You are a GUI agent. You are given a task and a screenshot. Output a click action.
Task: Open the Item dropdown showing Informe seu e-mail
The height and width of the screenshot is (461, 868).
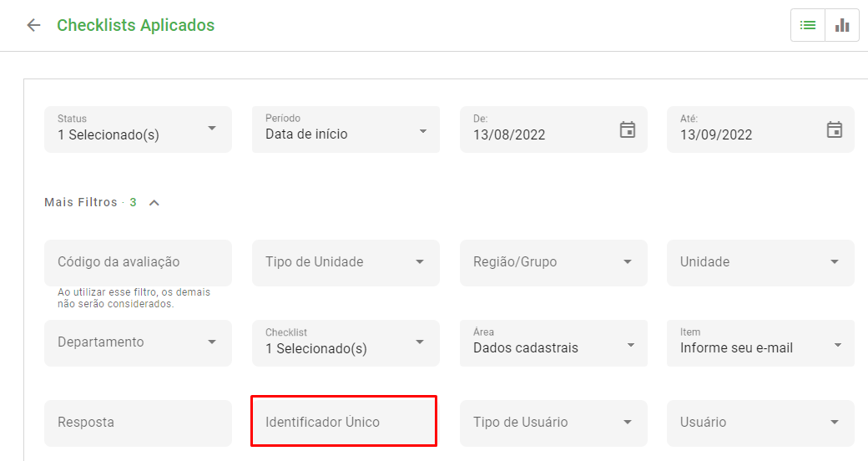pyautogui.click(x=760, y=343)
